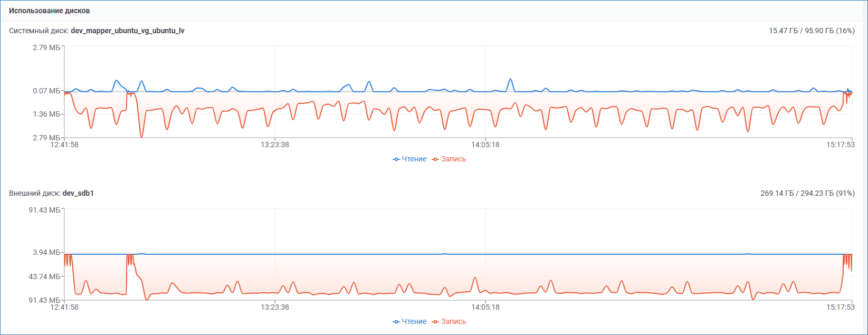Click 13:23:38 time label on system disk chart
Image resolution: width=868 pixels, height=335 pixels.
275,145
